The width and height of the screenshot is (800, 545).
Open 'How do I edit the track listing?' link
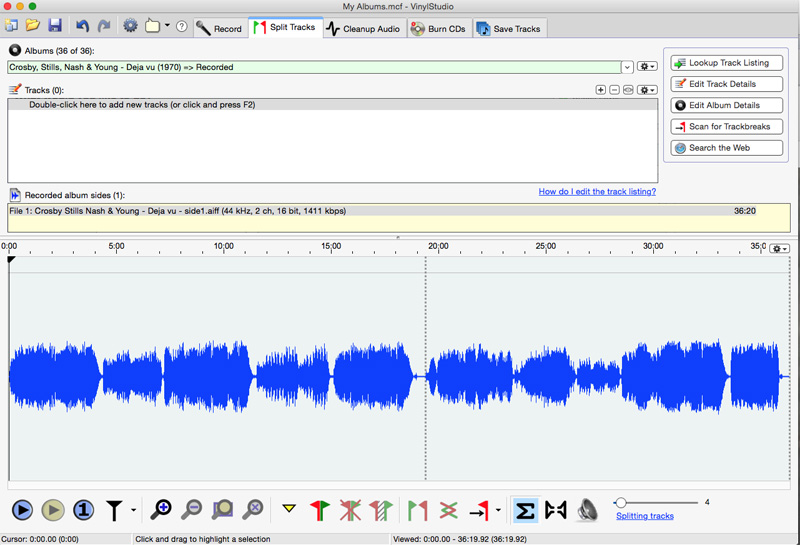click(597, 191)
